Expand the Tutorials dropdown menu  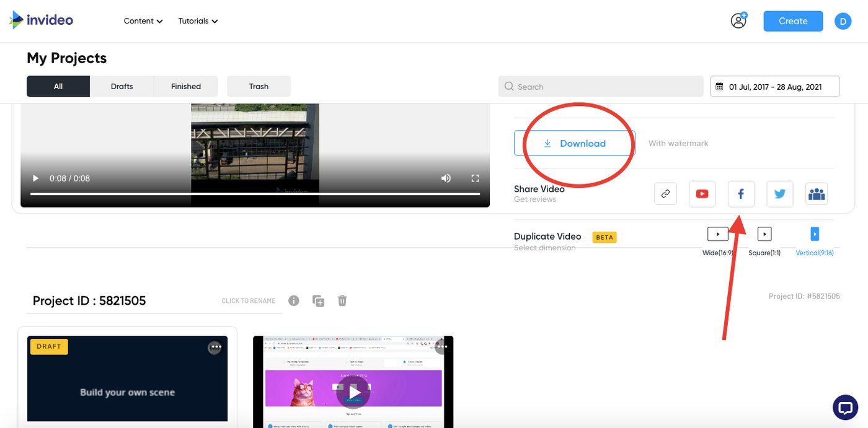coord(198,21)
